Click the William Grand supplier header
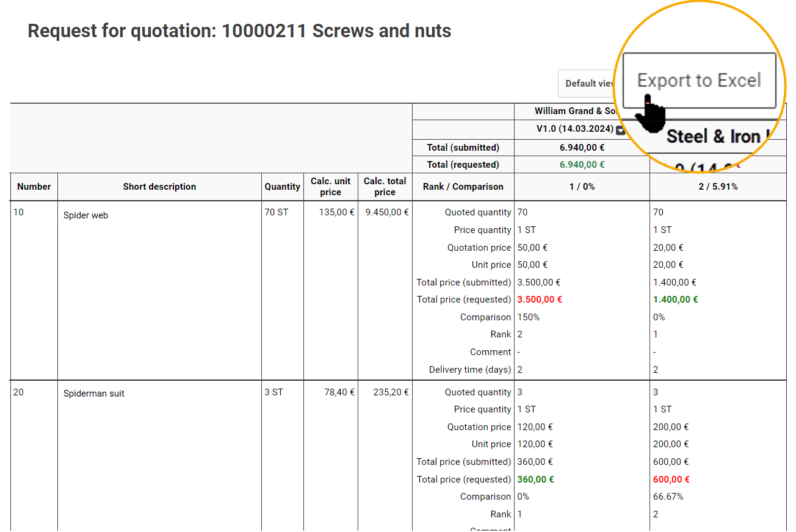 573,111
